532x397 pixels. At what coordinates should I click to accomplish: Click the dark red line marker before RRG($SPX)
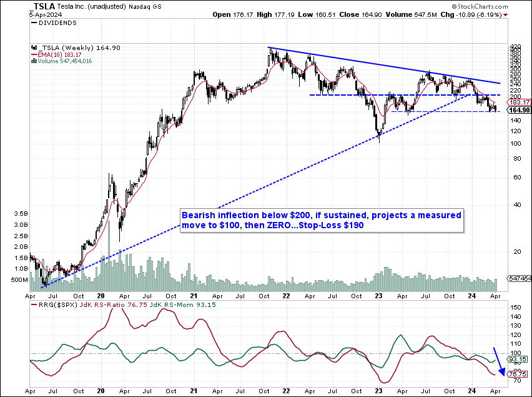click(x=33, y=304)
